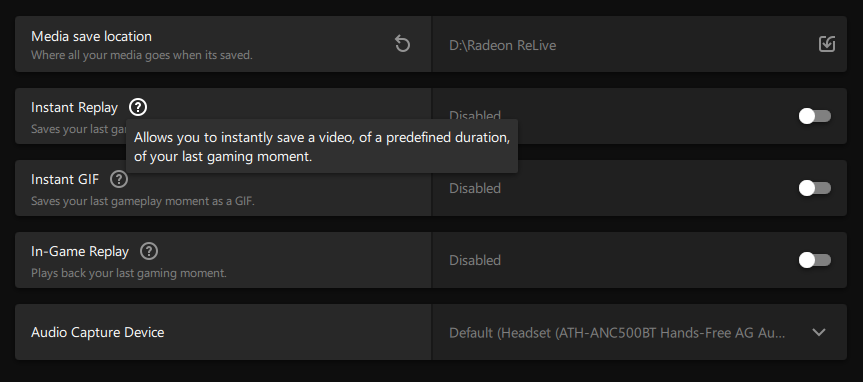Click the Disabled status next to In-Game Replay

475,260
